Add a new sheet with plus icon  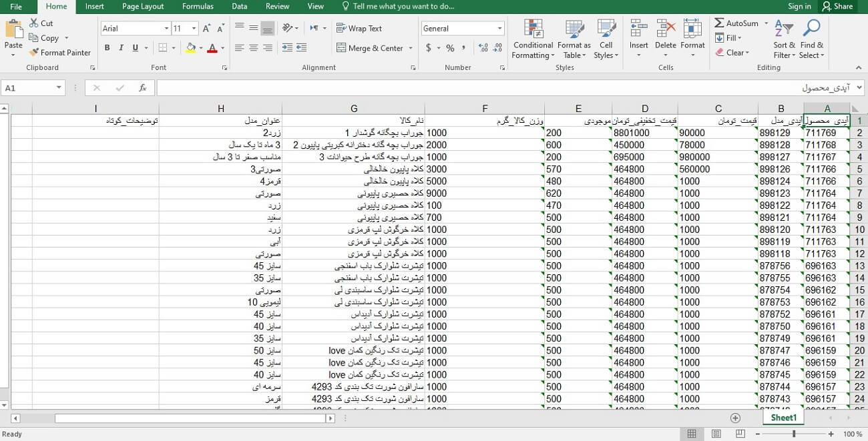coord(735,418)
